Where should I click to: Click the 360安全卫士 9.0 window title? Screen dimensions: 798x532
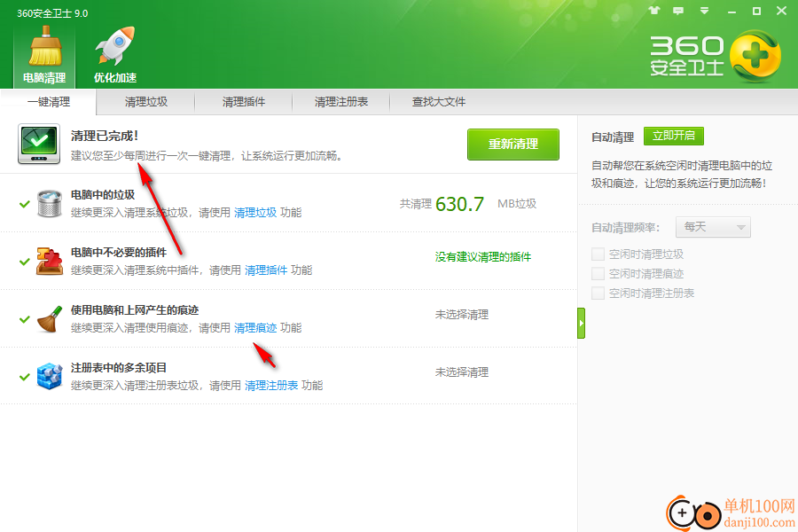tap(52, 13)
